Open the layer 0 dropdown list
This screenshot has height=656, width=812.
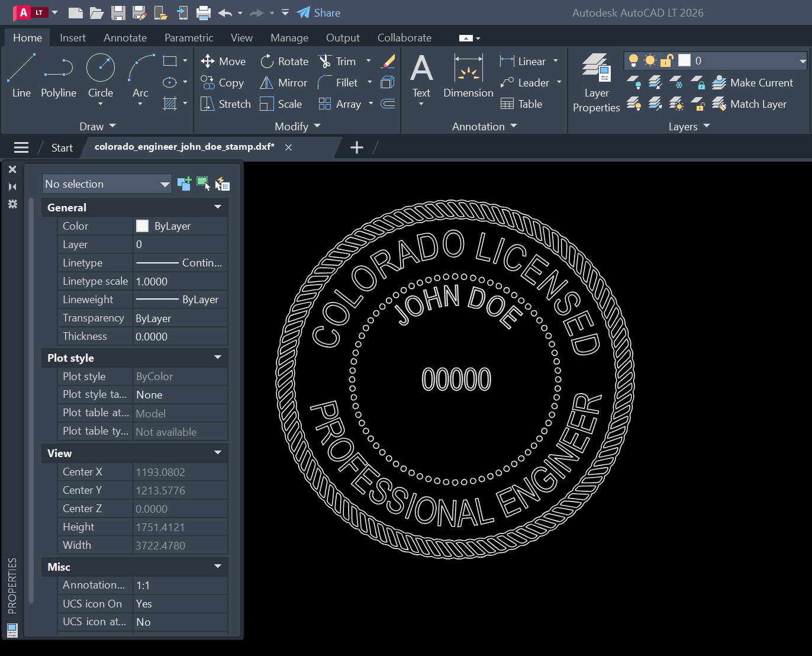803,61
